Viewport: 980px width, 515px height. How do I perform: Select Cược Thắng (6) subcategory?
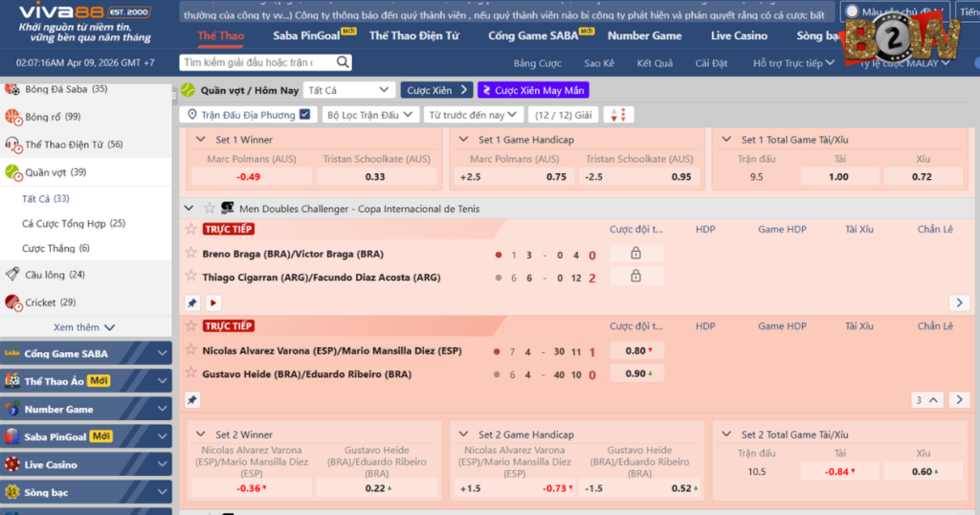[56, 248]
